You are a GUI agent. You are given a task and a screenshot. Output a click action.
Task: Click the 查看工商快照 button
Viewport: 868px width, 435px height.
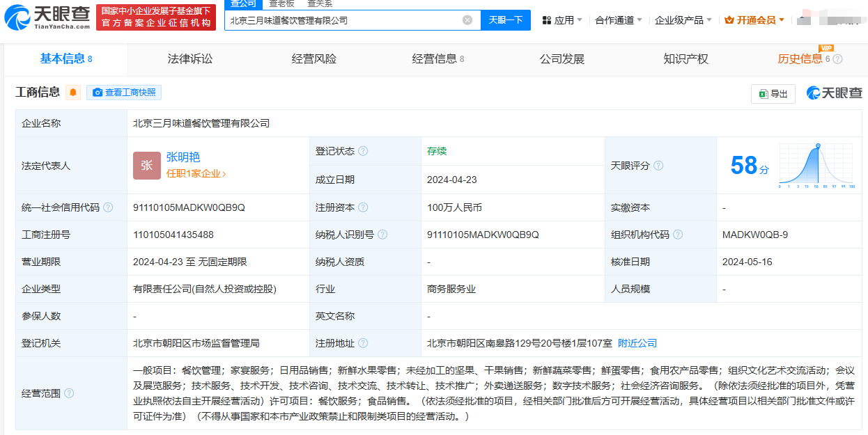pos(124,93)
